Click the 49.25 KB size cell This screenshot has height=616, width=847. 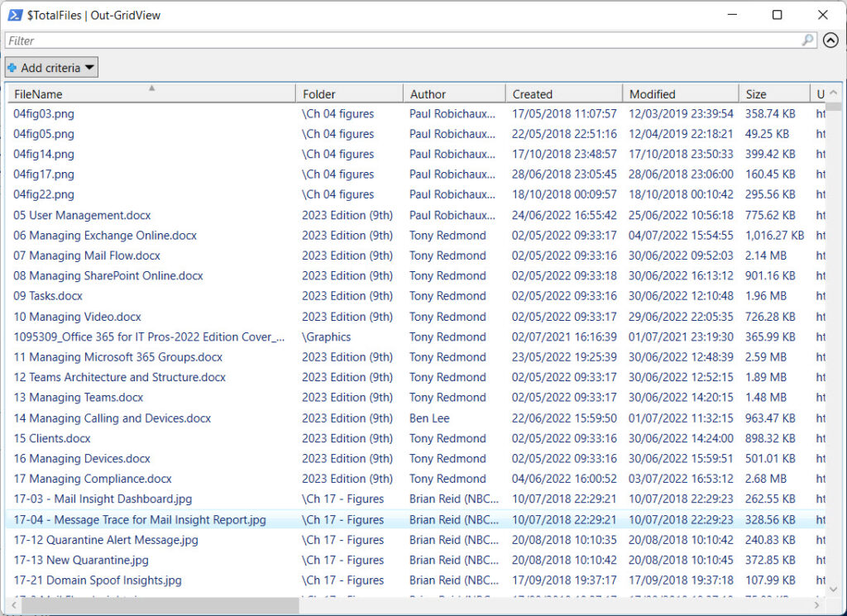click(767, 134)
